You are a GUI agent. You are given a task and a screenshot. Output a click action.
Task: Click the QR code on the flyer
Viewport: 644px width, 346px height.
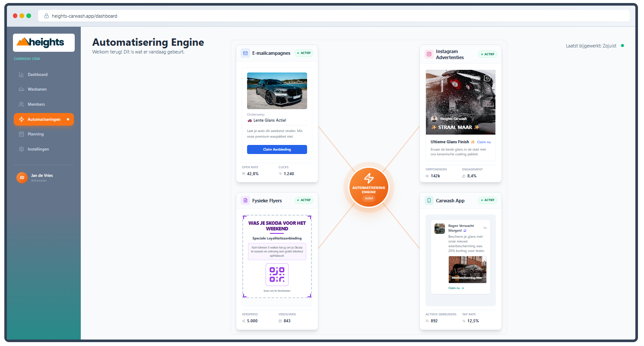(277, 274)
